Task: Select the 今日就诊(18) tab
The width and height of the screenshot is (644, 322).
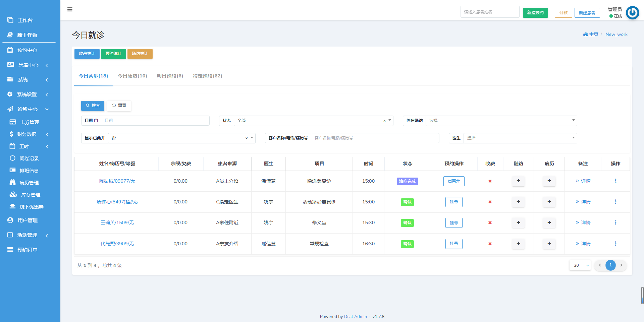Action: pyautogui.click(x=94, y=76)
